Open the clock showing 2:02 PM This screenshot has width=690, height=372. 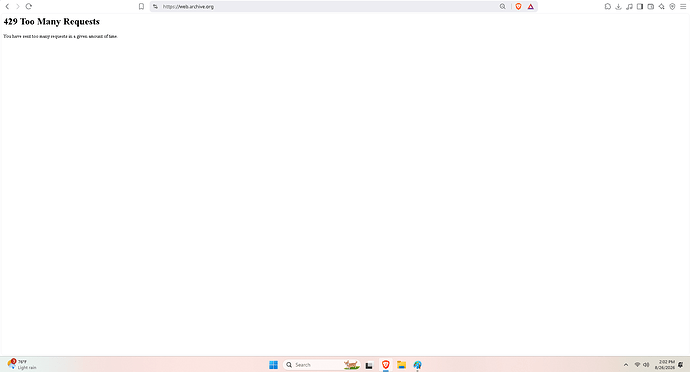[664, 365]
